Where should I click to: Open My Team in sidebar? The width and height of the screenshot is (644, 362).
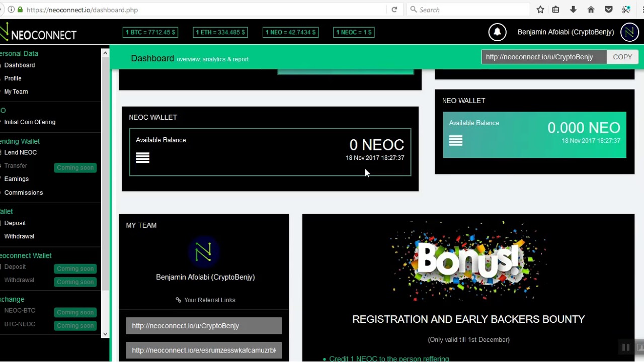click(x=16, y=92)
